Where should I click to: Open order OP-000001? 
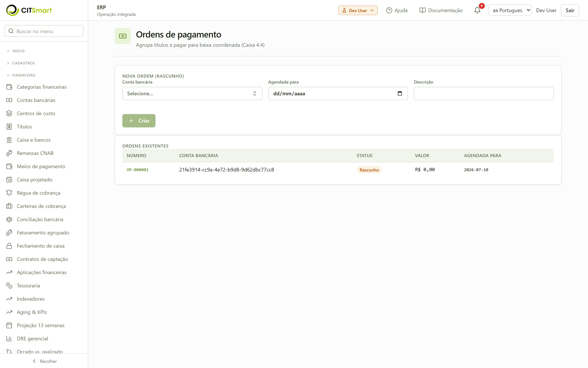pos(137,170)
